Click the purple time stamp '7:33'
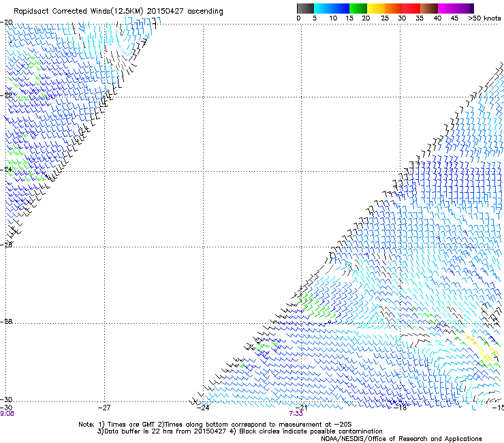Screen dimensions: 504x443 296,414
